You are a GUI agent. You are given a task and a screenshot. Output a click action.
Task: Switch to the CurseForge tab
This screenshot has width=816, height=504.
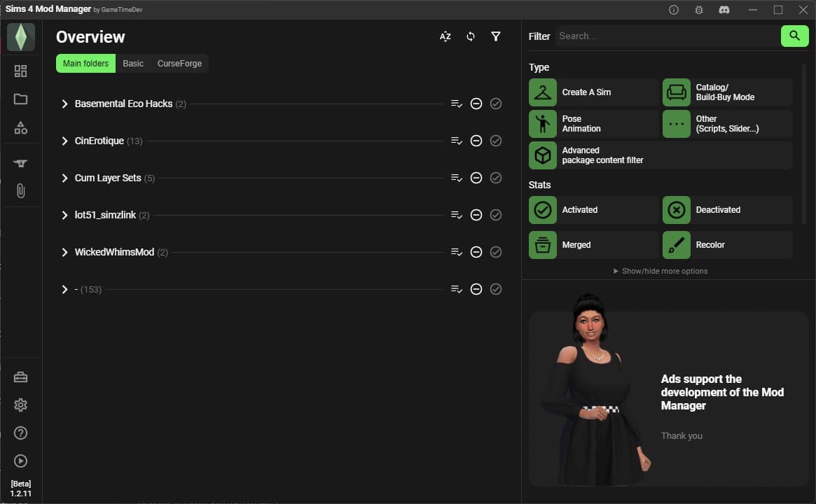coord(179,64)
